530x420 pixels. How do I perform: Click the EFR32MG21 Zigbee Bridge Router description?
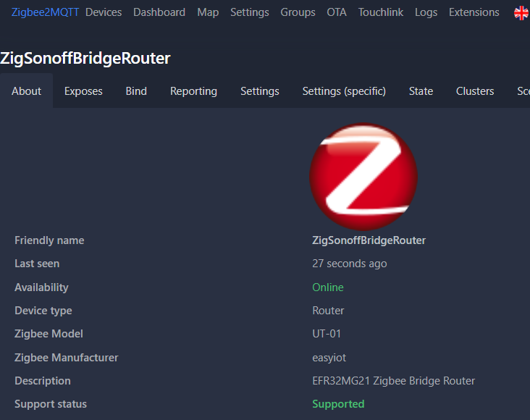coord(393,381)
